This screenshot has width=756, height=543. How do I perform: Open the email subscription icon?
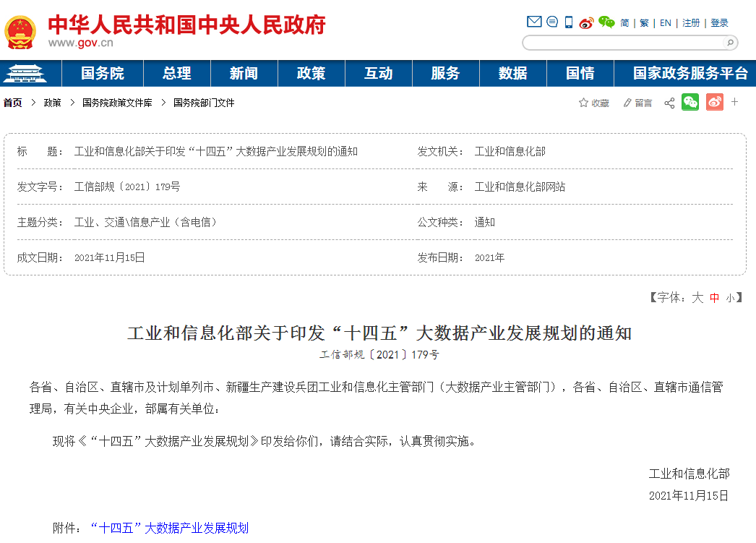533,22
